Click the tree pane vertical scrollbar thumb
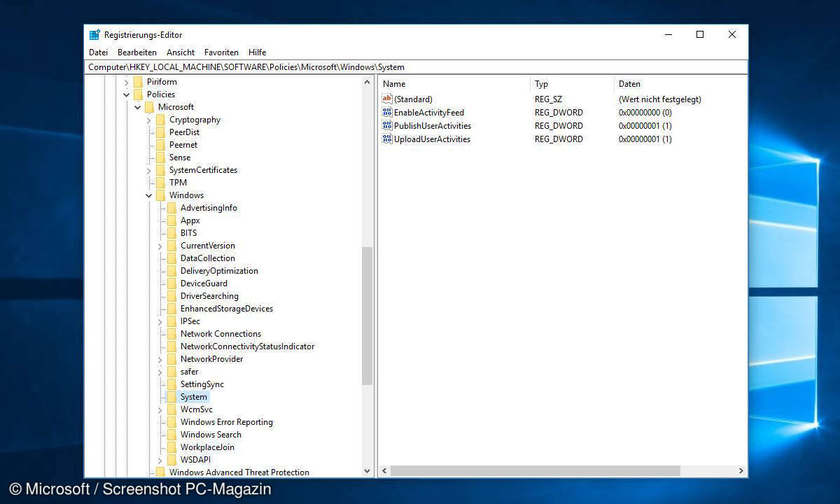The height and width of the screenshot is (504, 840). click(367, 316)
